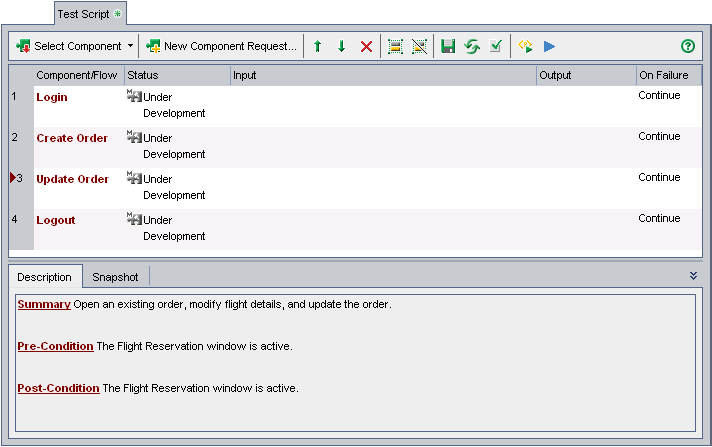712x447 pixels.
Task: Click On Failure value for Logout
Action: pyautogui.click(x=659, y=218)
